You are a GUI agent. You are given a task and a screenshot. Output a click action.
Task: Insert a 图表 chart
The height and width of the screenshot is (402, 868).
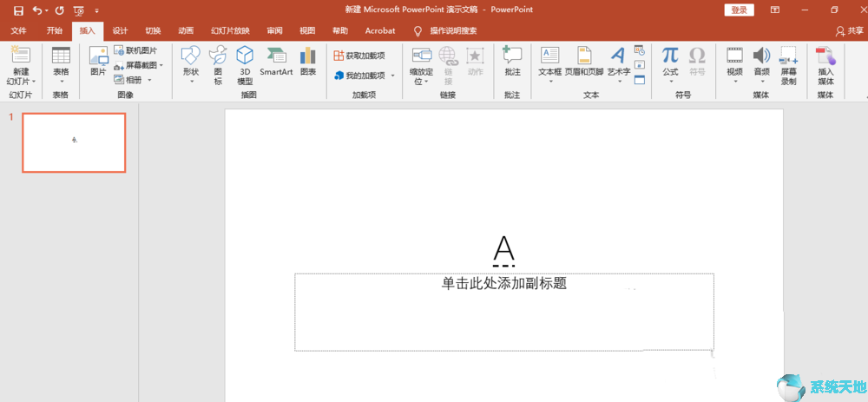[x=308, y=62]
